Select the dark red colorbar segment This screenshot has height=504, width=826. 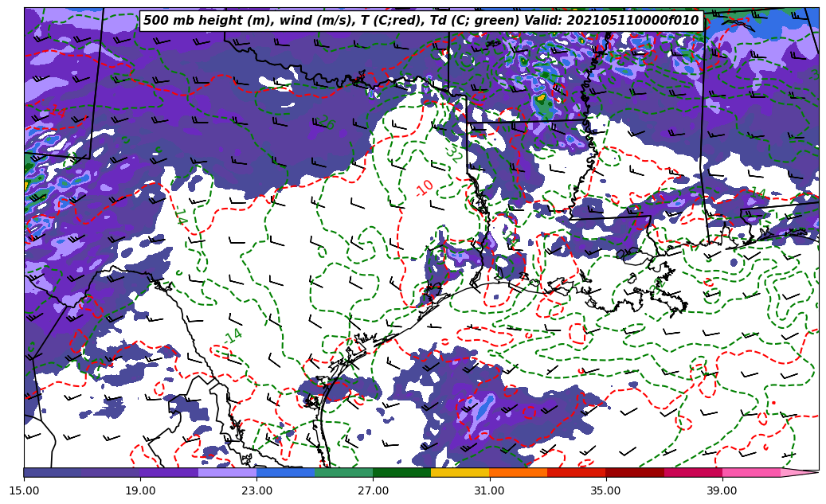pyautogui.click(x=635, y=472)
